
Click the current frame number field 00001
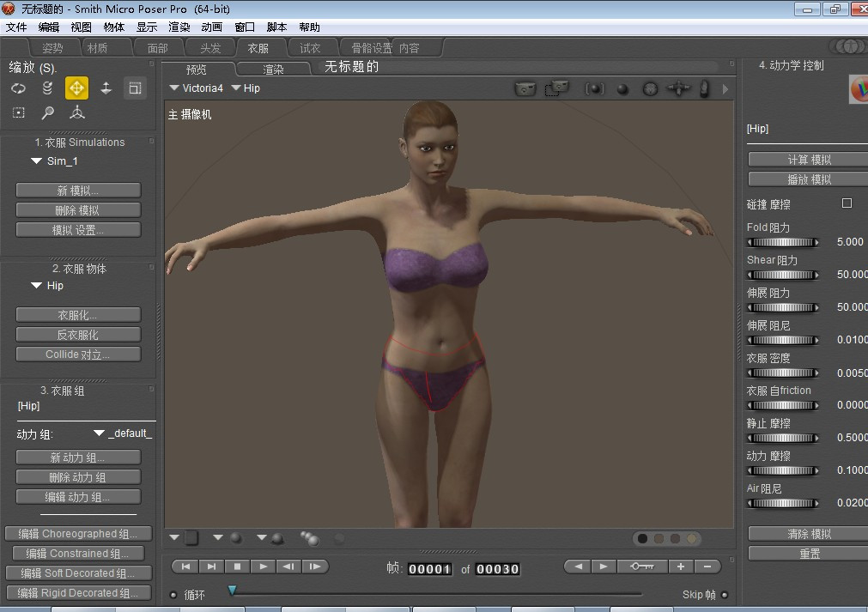coord(429,569)
